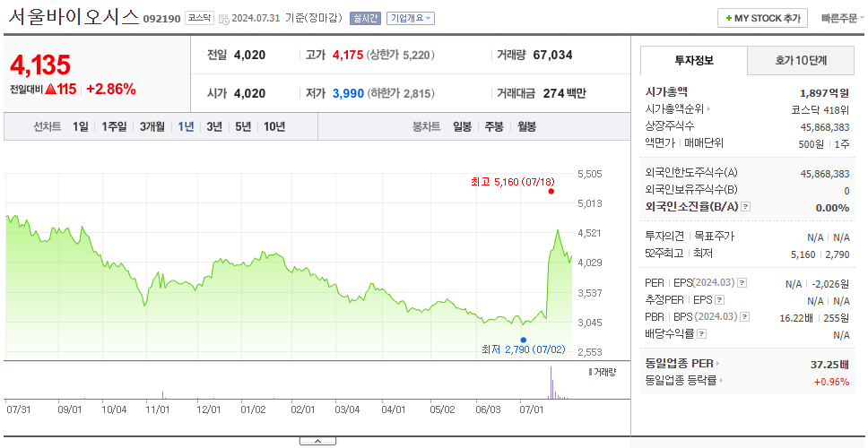Click the 목표주가 label
Viewport: 868px width, 448px height.
coord(715,237)
